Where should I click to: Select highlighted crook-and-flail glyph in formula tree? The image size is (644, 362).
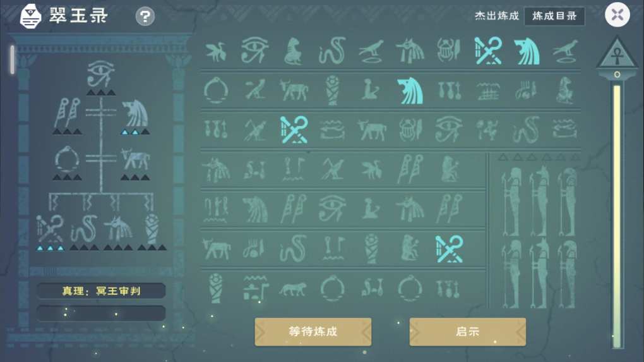(x=50, y=229)
